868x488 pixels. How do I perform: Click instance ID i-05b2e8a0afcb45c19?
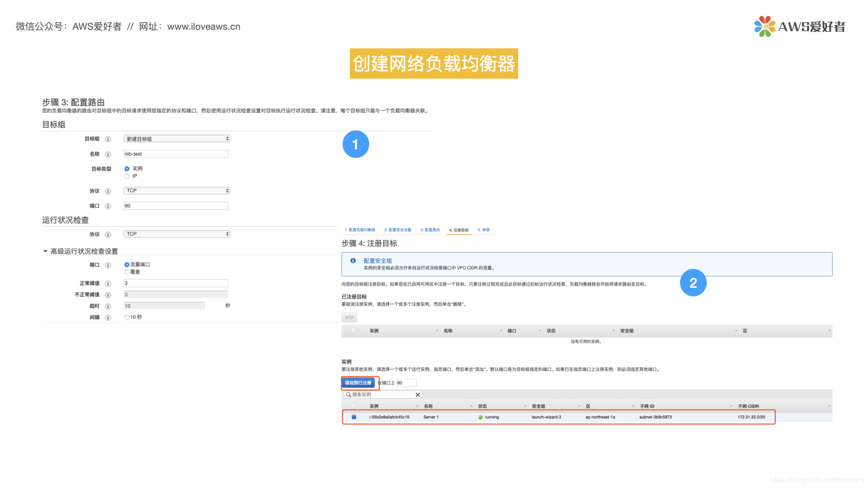coord(389,417)
